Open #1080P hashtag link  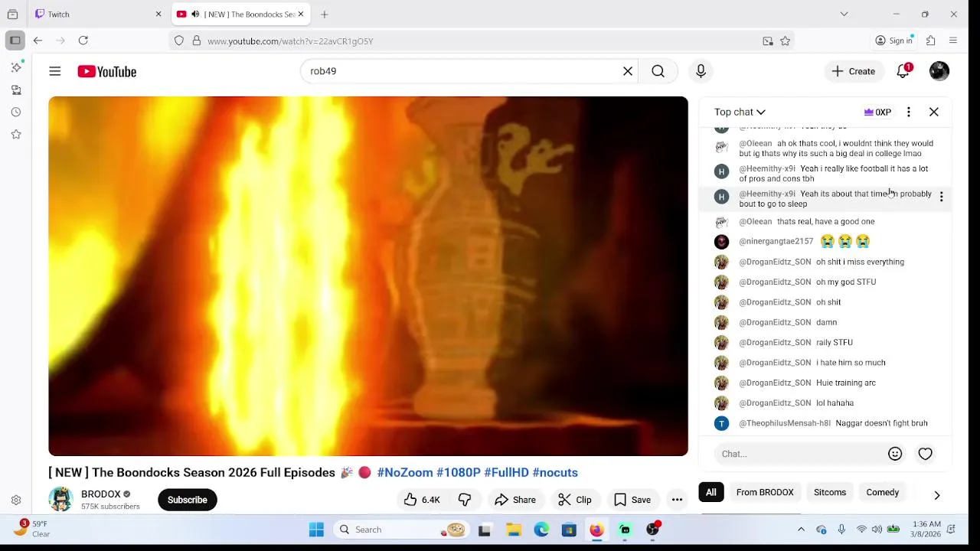click(x=458, y=472)
